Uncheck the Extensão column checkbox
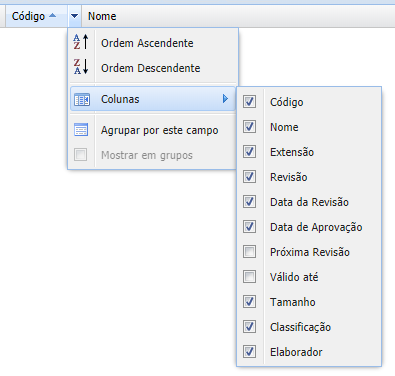Viewport: 395px width, 376px height. click(249, 152)
